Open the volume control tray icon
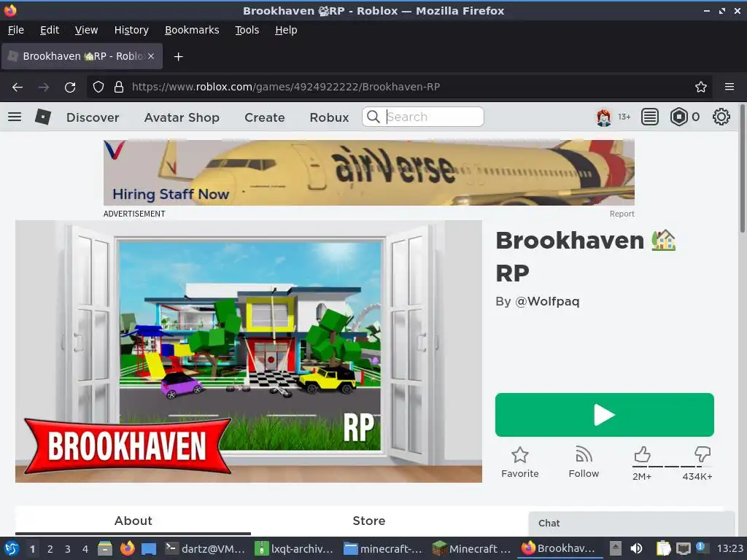Image resolution: width=747 pixels, height=560 pixels. [636, 548]
